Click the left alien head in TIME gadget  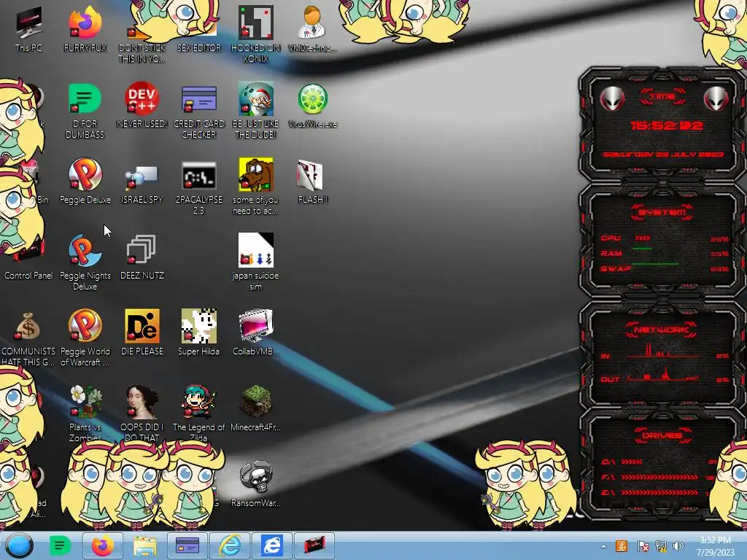tap(612, 99)
